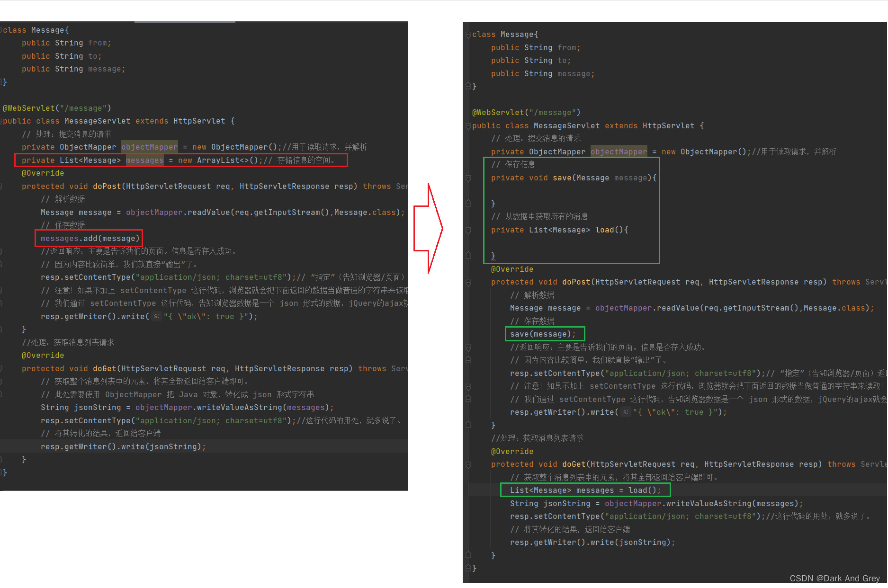Viewport: 888px width, 588px height.
Task: Click 'resp.getWriter().write(jsonString);' in left code
Action: pos(123,447)
